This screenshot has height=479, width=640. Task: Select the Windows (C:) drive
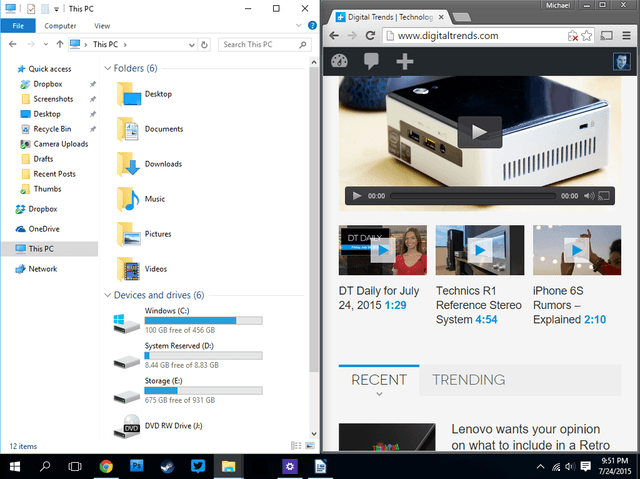tap(188, 321)
